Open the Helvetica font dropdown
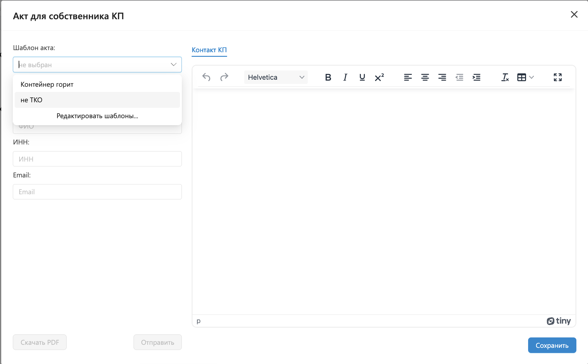Image resolution: width=588 pixels, height=364 pixels. pos(276,77)
